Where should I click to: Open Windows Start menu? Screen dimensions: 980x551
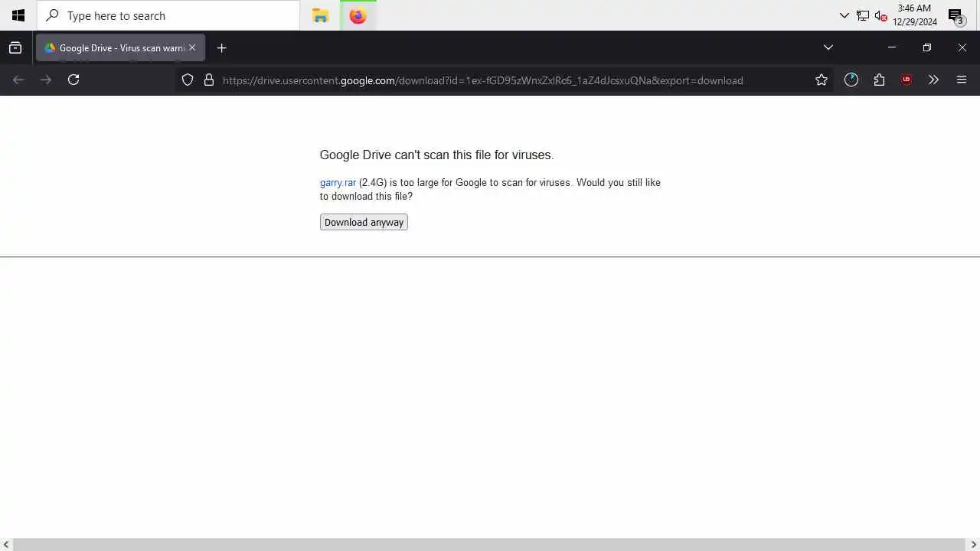click(x=18, y=15)
